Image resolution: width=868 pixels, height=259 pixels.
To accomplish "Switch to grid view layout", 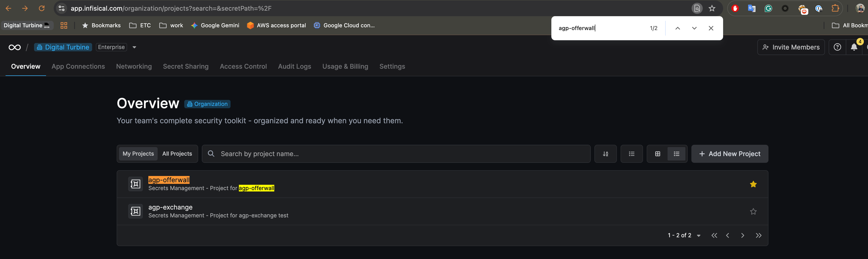I will pyautogui.click(x=657, y=154).
